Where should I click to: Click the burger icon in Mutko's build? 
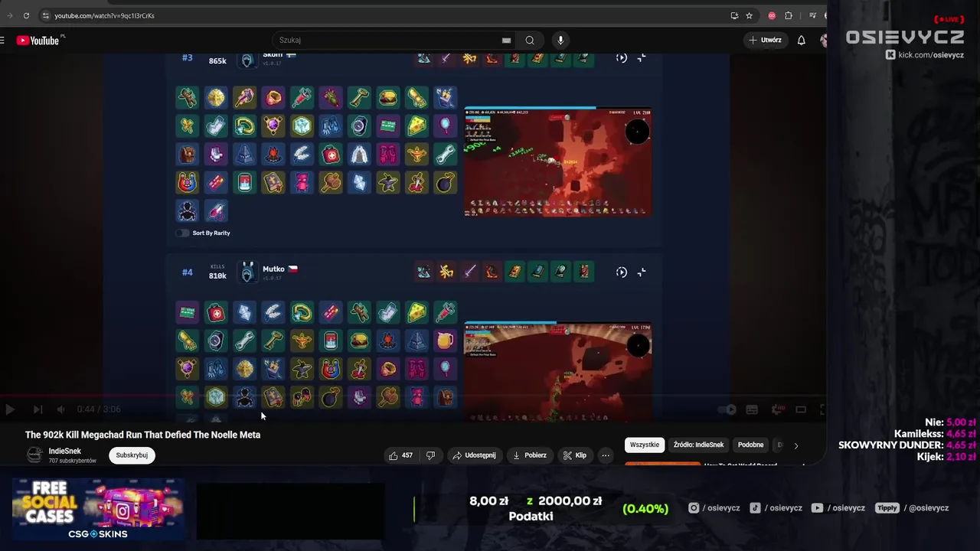pos(359,341)
